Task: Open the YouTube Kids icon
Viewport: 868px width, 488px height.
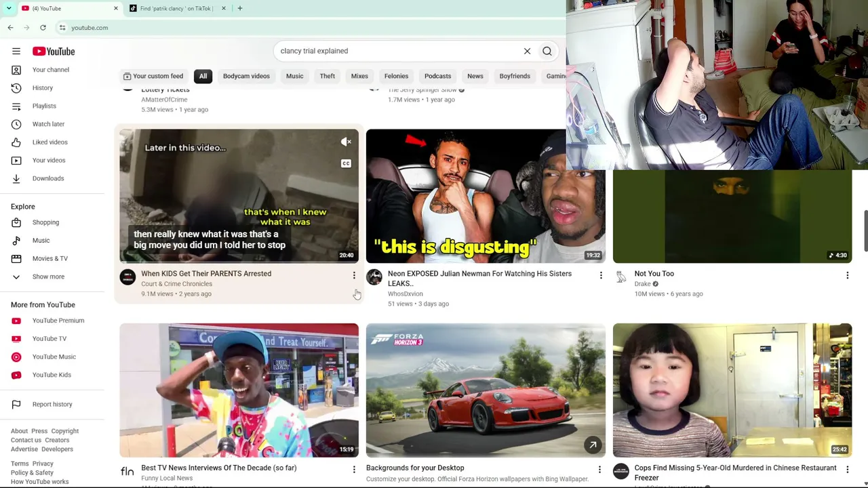Action: pos(16,375)
